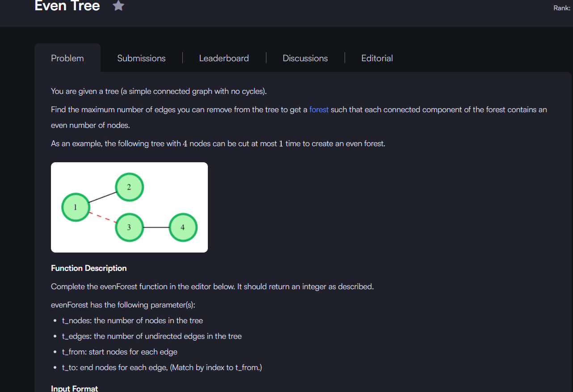The width and height of the screenshot is (573, 392).
Task: Go to the Discussions tab
Action: pos(305,58)
